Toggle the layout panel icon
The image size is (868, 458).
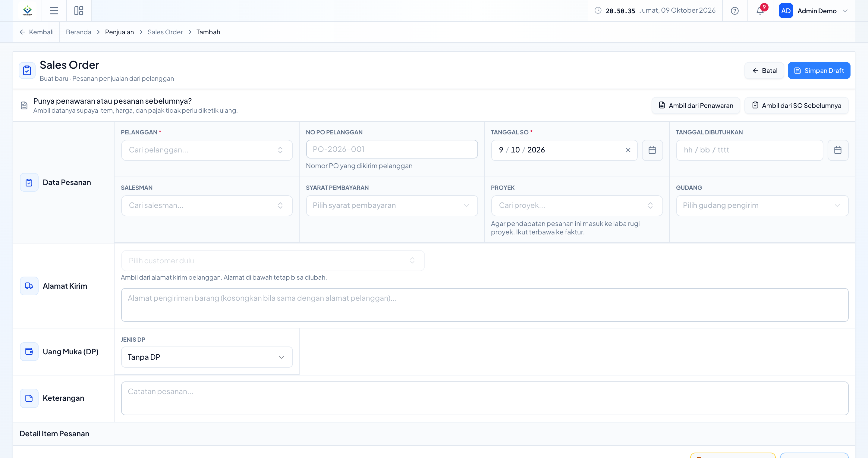[78, 11]
